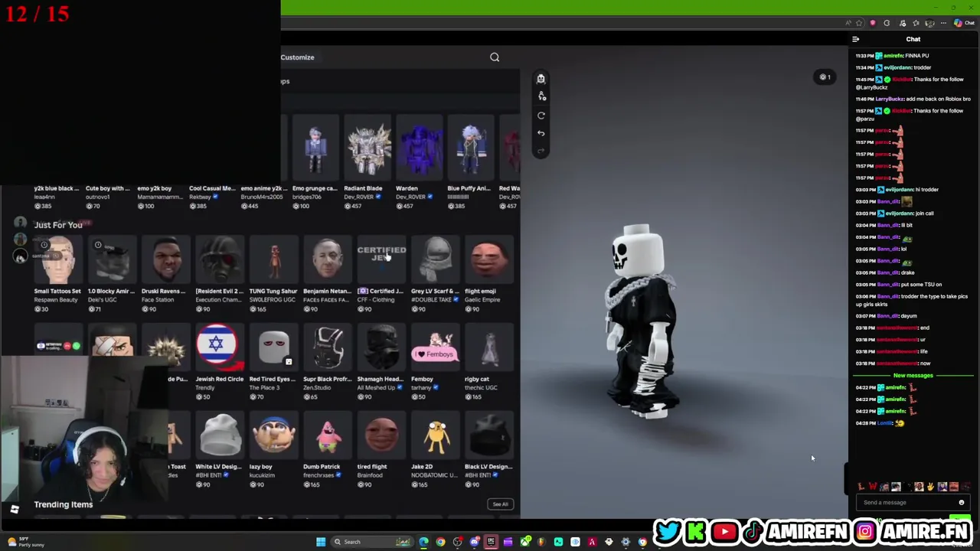This screenshot has height=551, width=980.
Task: Open creator Respawn Beauty link
Action: point(56,300)
